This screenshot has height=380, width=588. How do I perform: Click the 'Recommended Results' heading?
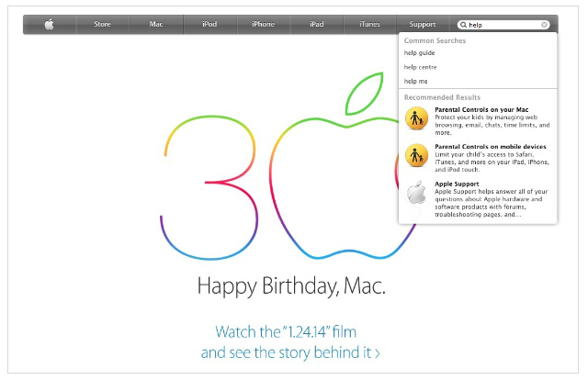pos(442,97)
